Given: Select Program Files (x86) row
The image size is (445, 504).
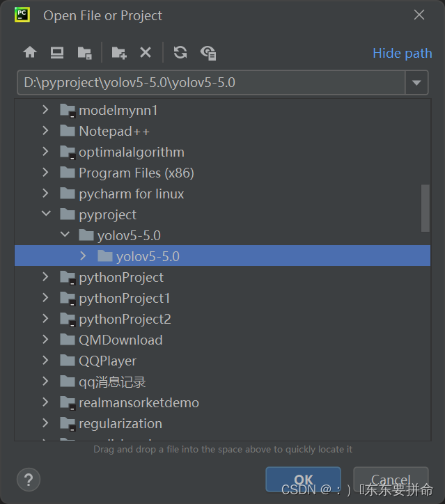Looking at the screenshot, I should 222,173.
